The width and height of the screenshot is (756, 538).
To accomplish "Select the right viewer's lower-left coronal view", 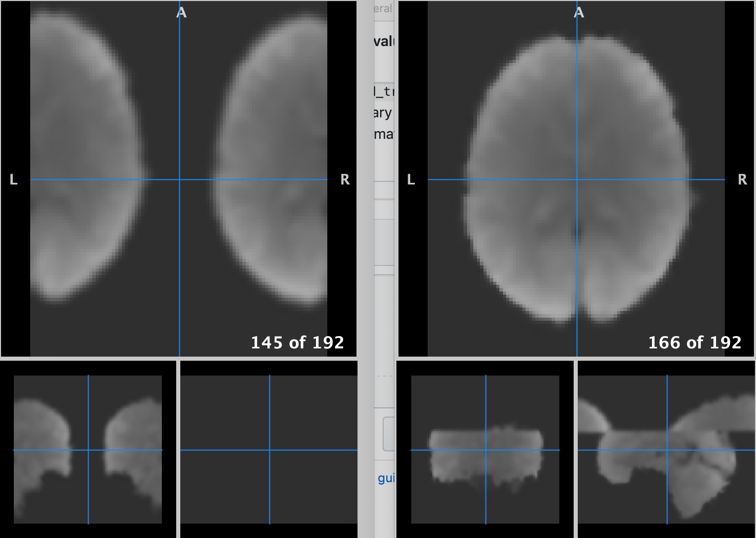I will pyautogui.click(x=485, y=449).
